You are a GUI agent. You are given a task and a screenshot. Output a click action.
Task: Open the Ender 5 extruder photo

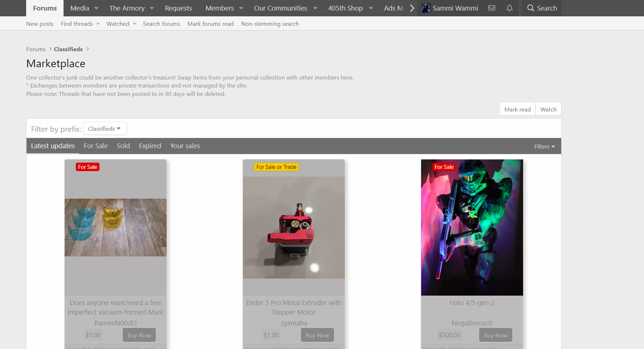pyautogui.click(x=294, y=227)
